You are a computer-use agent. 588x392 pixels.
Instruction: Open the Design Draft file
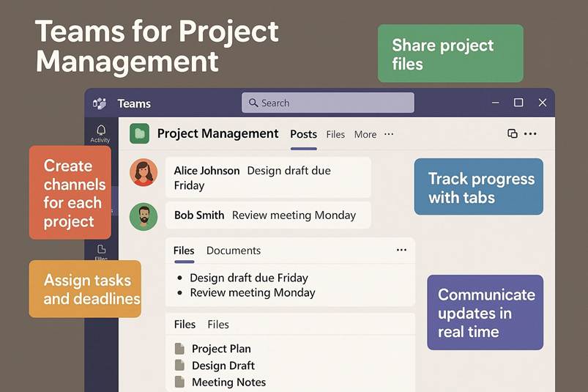[x=223, y=366]
